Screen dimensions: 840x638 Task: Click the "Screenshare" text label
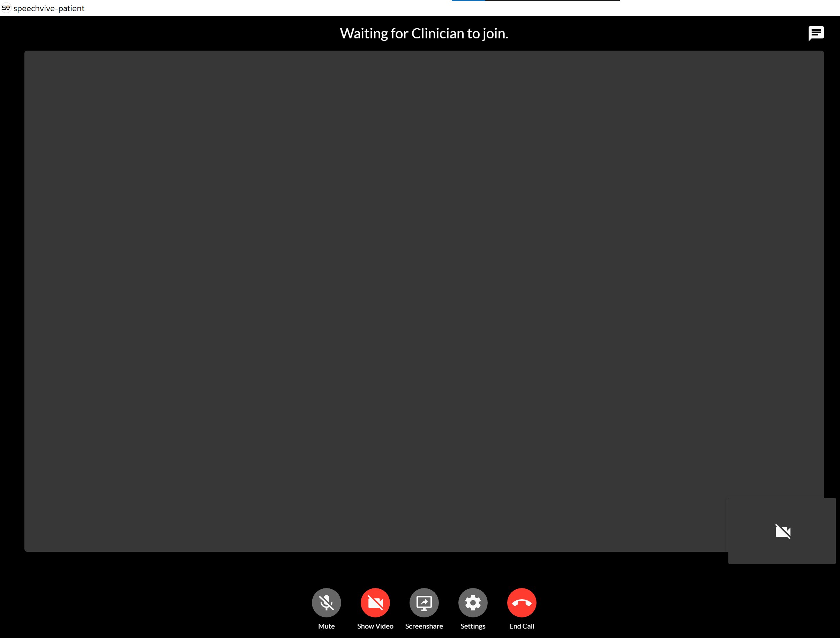(424, 626)
